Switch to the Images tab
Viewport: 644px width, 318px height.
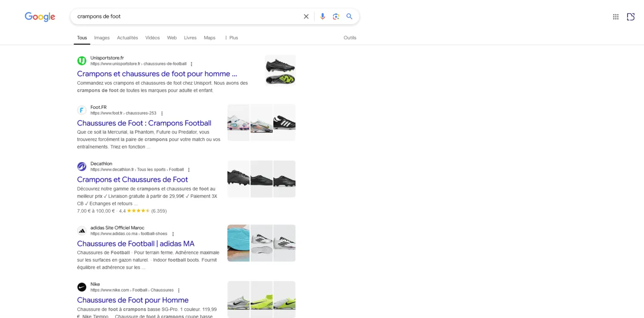pos(102,38)
